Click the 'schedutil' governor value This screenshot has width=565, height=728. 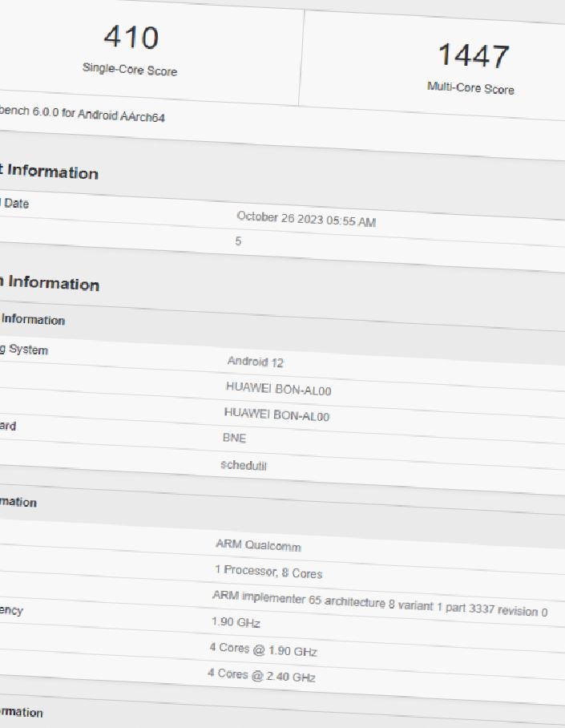[244, 465]
